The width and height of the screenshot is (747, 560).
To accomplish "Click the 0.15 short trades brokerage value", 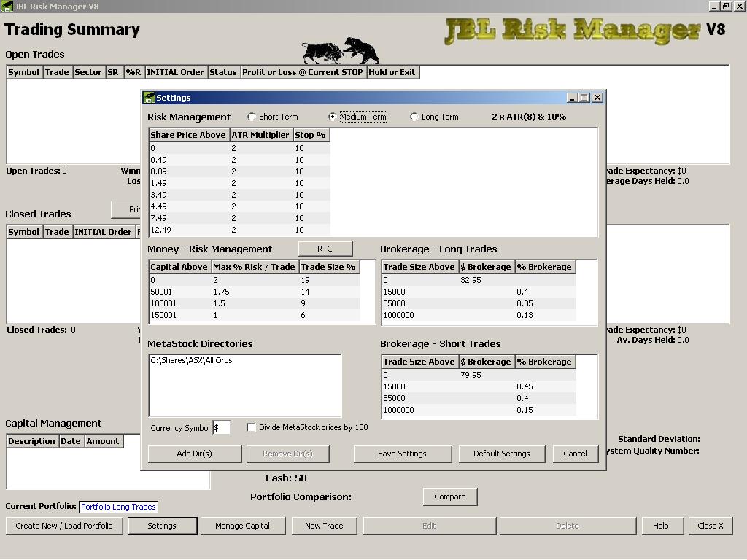I will click(525, 410).
